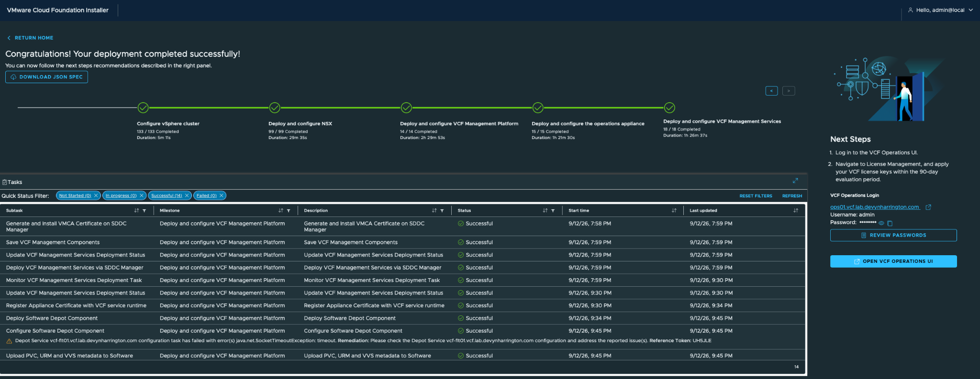Open VCF Operations UI
The height and width of the screenshot is (379, 980).
(x=893, y=261)
